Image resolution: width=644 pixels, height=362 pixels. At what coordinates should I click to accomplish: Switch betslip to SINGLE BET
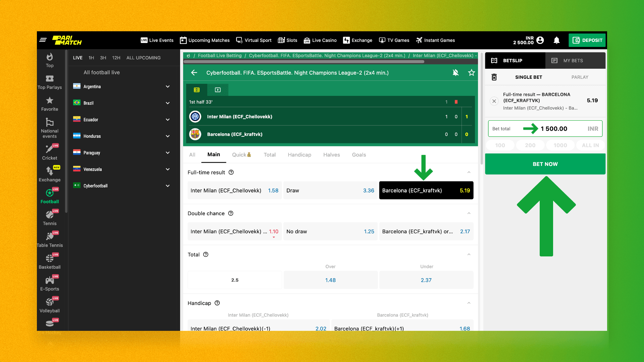point(529,77)
